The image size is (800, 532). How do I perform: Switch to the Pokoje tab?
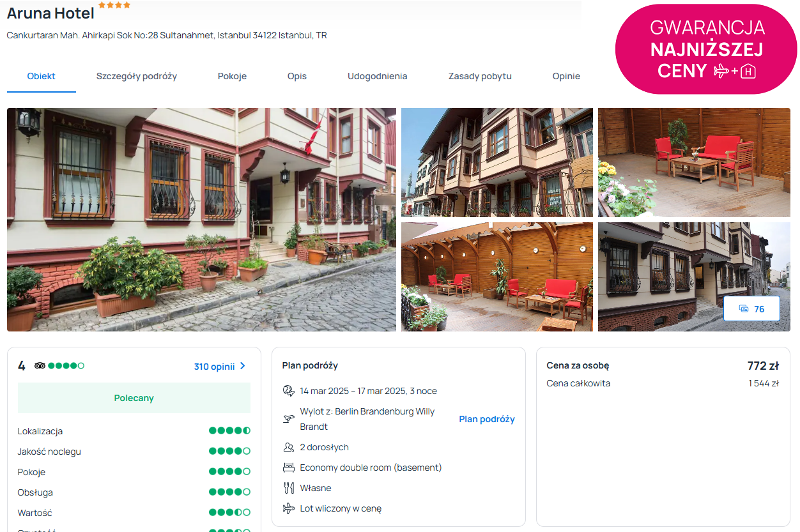[232, 76]
